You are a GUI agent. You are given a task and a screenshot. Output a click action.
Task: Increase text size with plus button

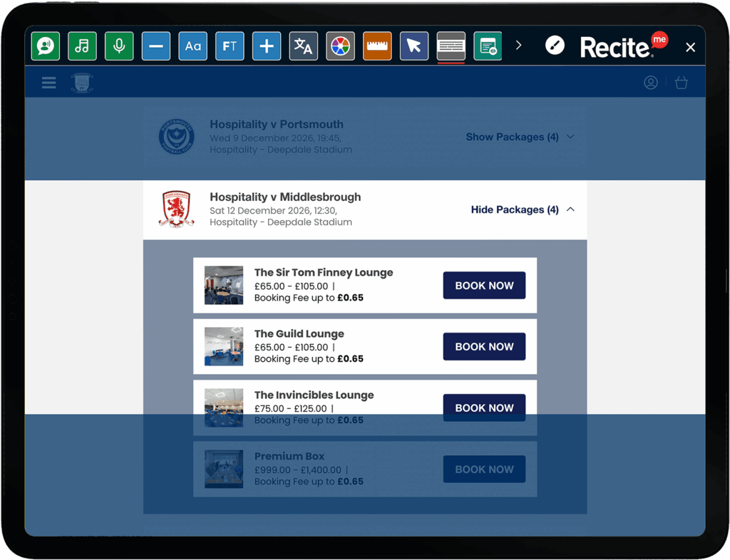(267, 46)
